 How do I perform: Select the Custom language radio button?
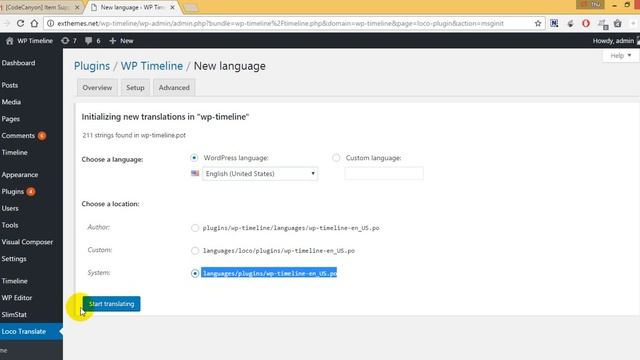click(x=336, y=158)
